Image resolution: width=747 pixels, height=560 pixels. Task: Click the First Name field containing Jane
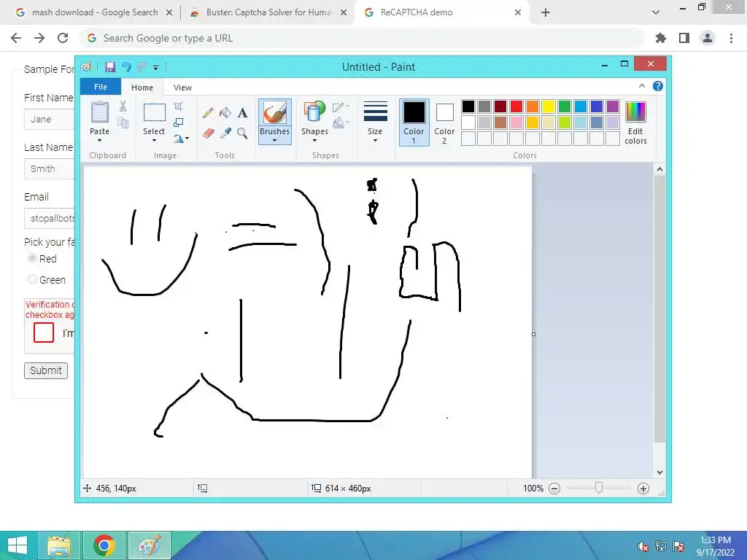pos(50,119)
